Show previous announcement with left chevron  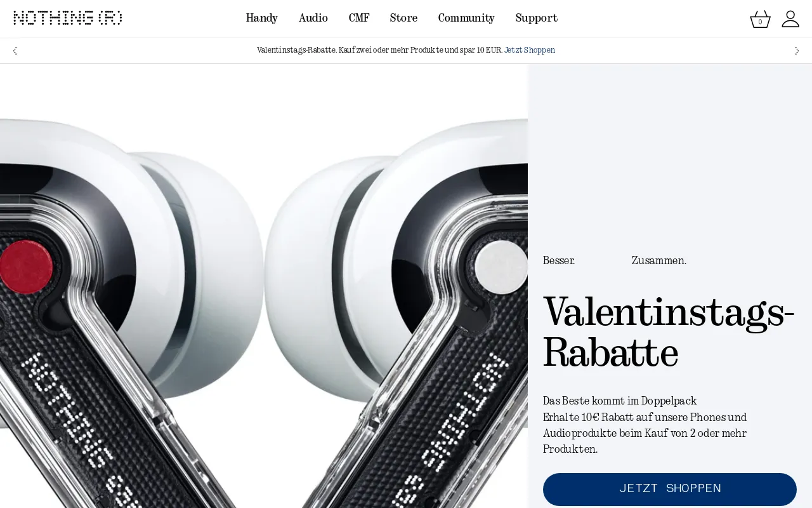15,51
